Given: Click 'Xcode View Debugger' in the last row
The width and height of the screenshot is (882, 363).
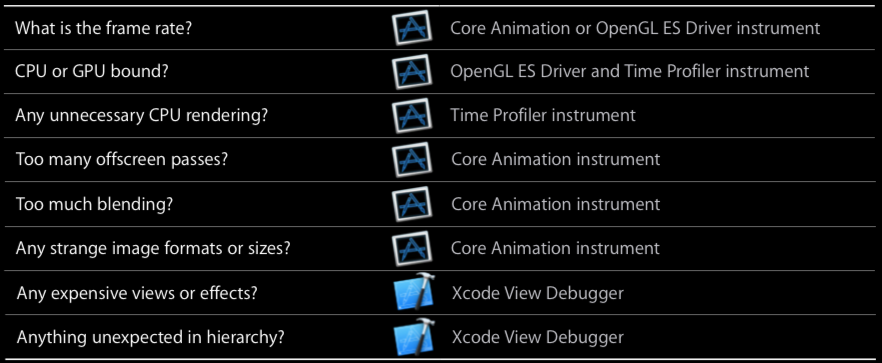Looking at the screenshot, I should tap(537, 337).
